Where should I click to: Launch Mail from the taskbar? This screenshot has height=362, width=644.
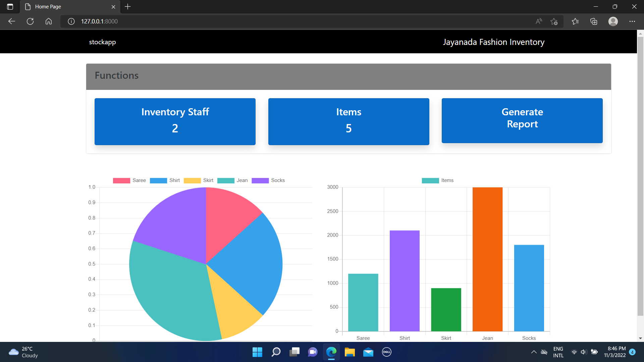click(368, 352)
